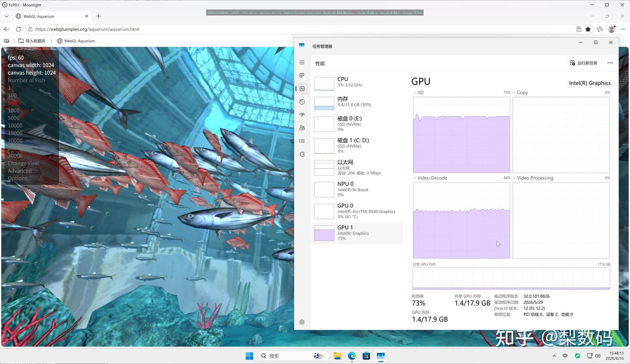Switch the input method indicator 中

point(565,356)
